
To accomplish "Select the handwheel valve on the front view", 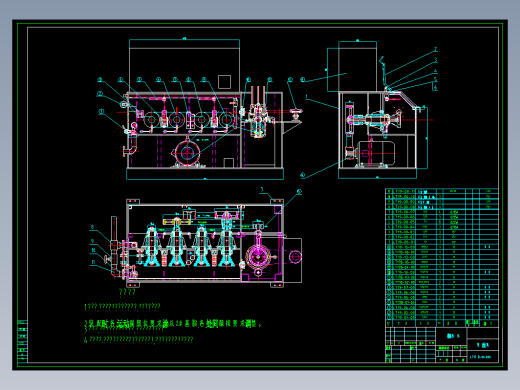I will (296, 114).
